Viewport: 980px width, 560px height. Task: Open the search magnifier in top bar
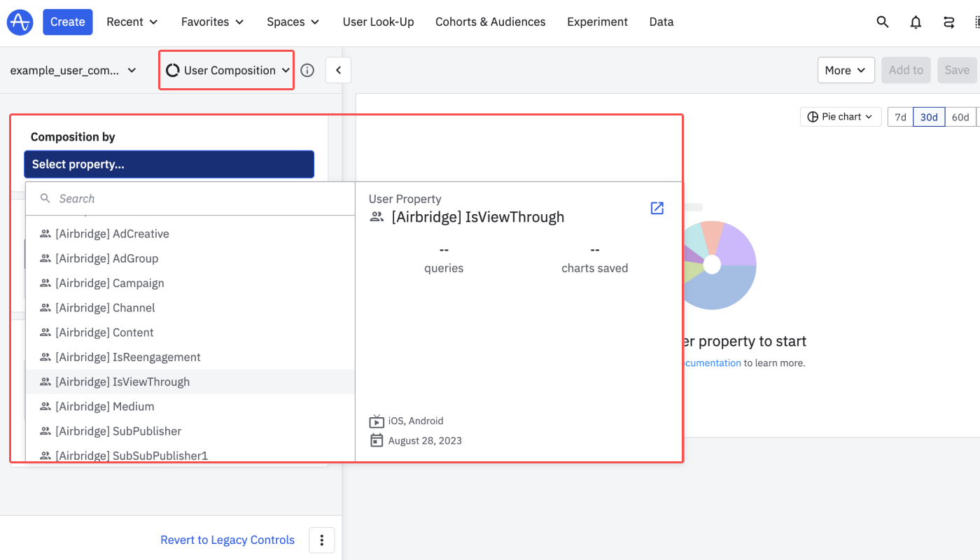click(883, 22)
